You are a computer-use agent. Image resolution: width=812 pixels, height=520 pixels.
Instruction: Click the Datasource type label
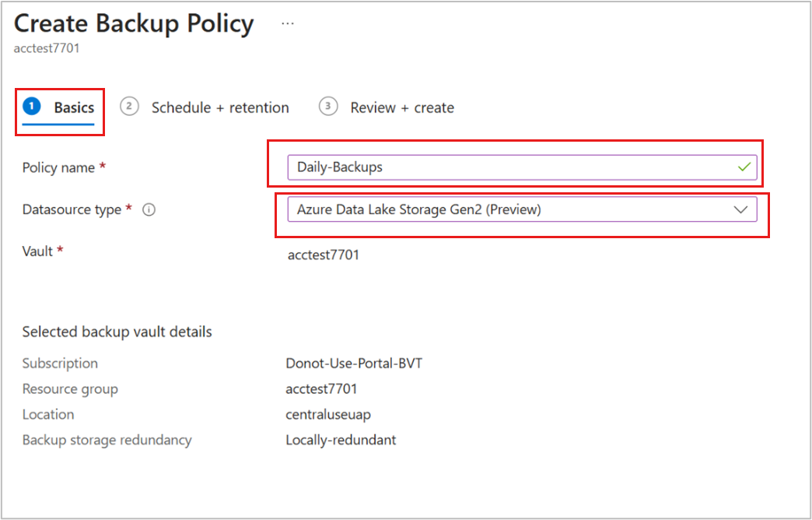(72, 209)
